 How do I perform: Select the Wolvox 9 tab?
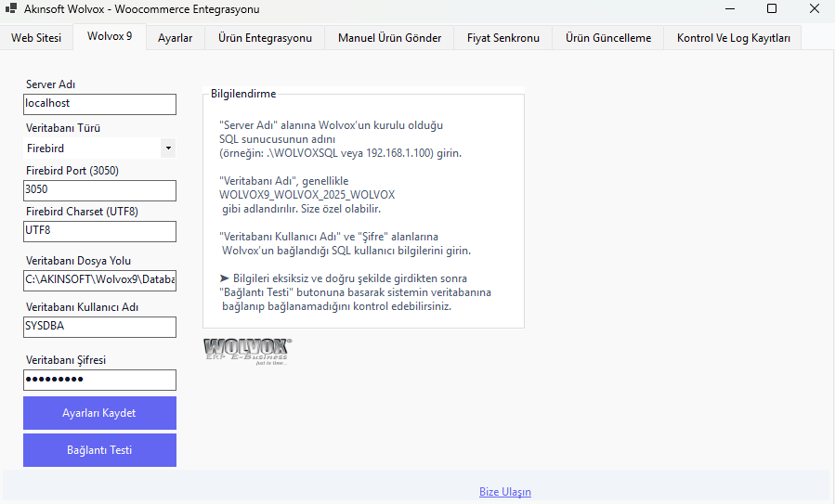pos(110,36)
